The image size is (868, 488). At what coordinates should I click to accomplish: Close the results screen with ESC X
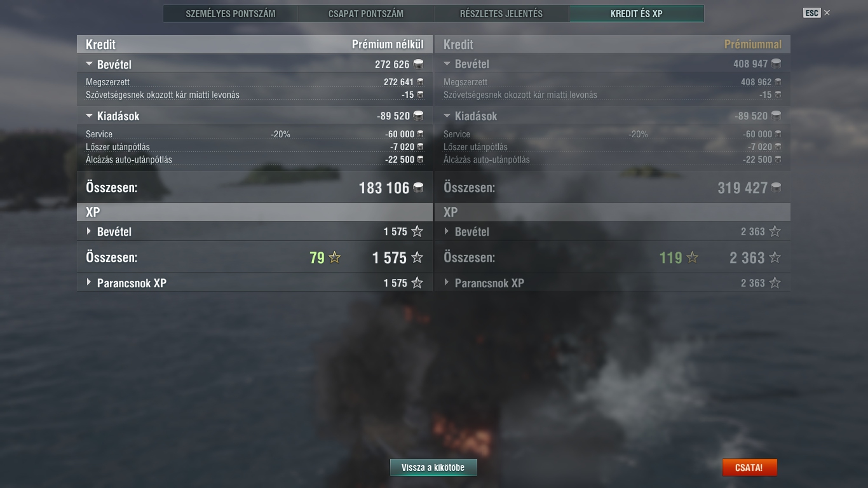817,13
